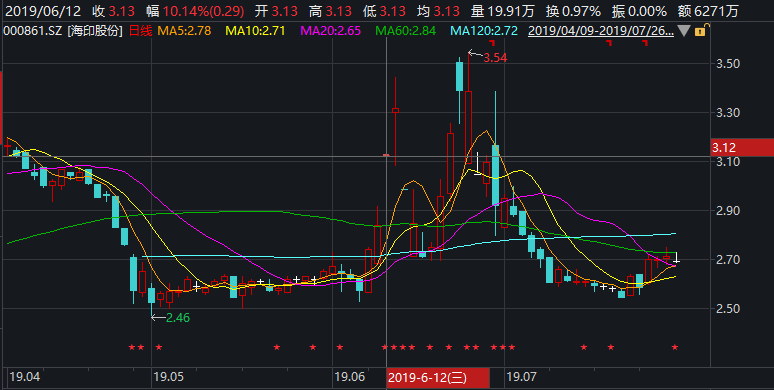Select date range 2019/04/09-2019/07/26
This screenshot has width=774, height=390.
tap(600, 31)
